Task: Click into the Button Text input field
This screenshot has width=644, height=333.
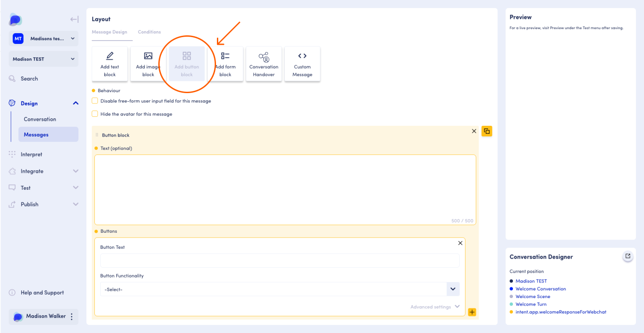Action: tap(280, 260)
